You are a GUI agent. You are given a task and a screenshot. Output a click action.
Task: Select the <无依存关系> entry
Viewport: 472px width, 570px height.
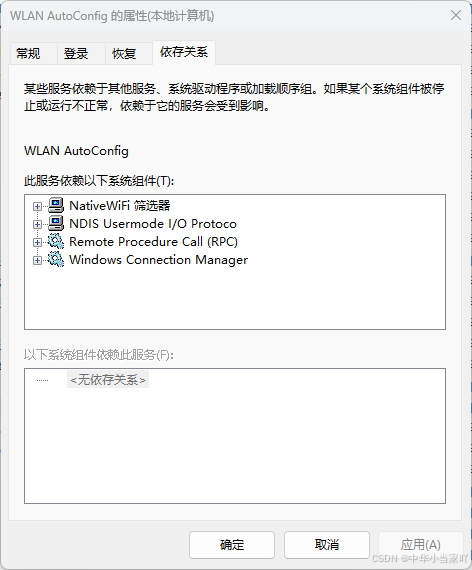108,380
